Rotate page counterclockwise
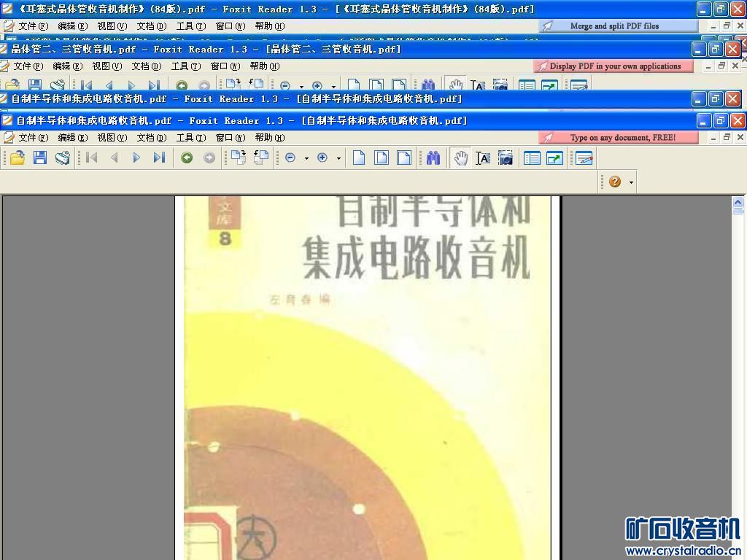Viewport: 747px width, 560px height. click(x=261, y=157)
